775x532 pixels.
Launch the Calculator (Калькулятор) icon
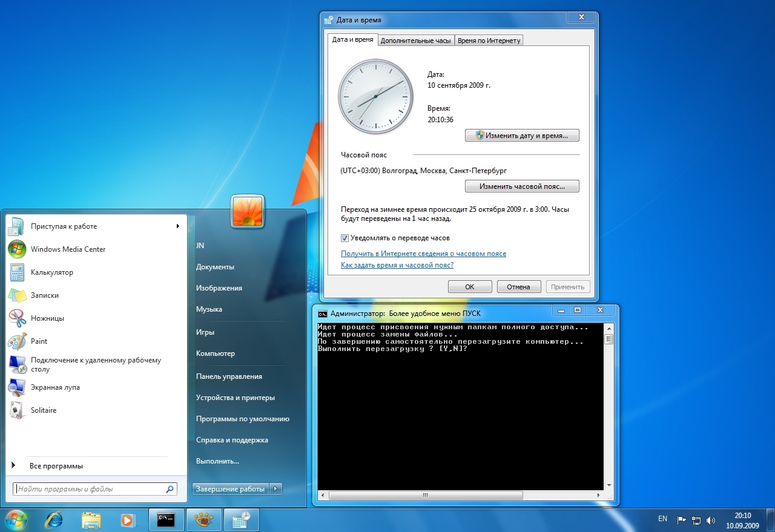(x=51, y=272)
